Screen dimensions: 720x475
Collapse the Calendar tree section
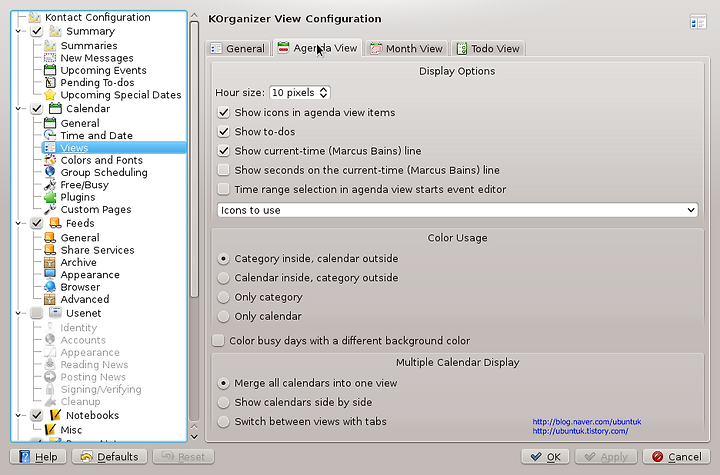click(x=18, y=109)
